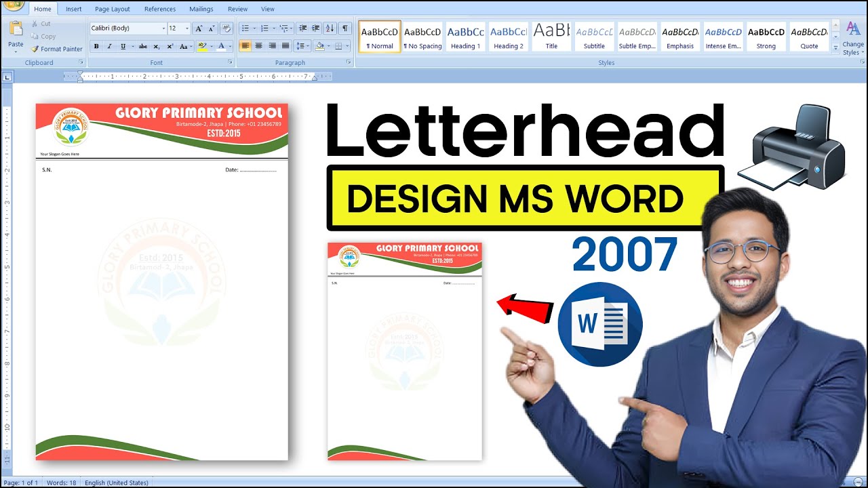Select Align Text Left

pyautogui.click(x=245, y=46)
